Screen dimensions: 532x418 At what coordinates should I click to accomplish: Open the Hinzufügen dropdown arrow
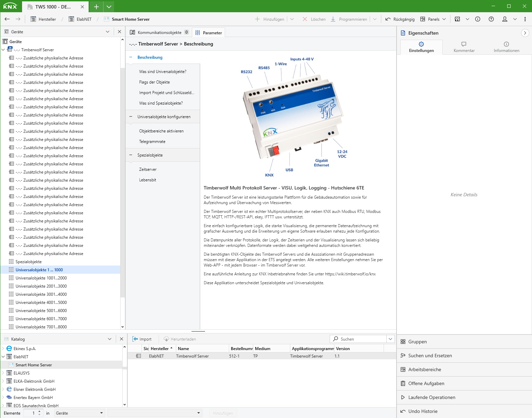[x=292, y=19]
